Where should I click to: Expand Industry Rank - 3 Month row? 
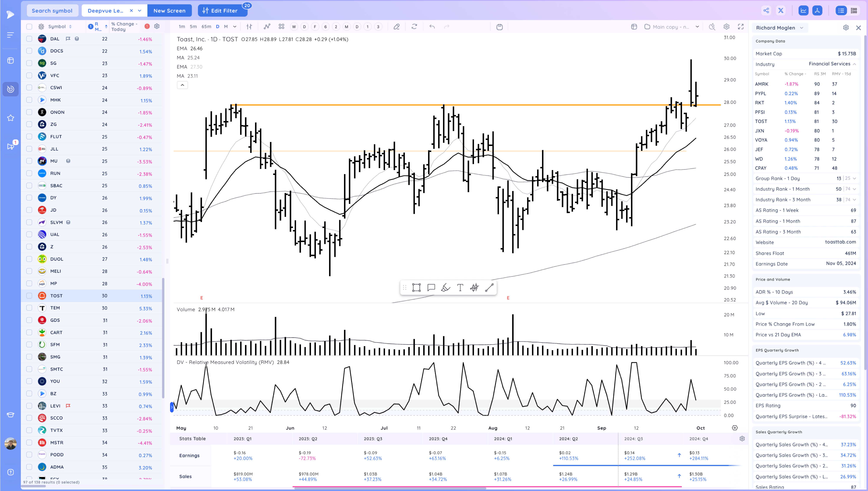pyautogui.click(x=855, y=200)
